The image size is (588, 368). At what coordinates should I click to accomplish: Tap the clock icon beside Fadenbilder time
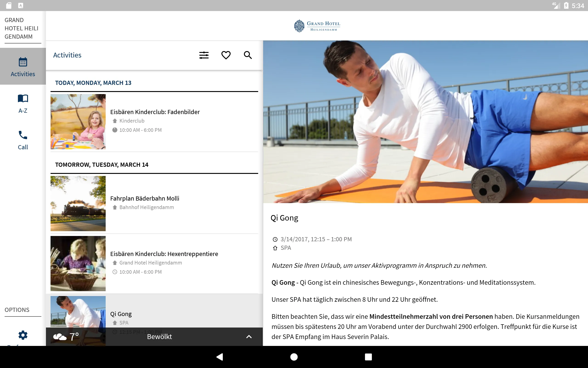[x=115, y=130]
